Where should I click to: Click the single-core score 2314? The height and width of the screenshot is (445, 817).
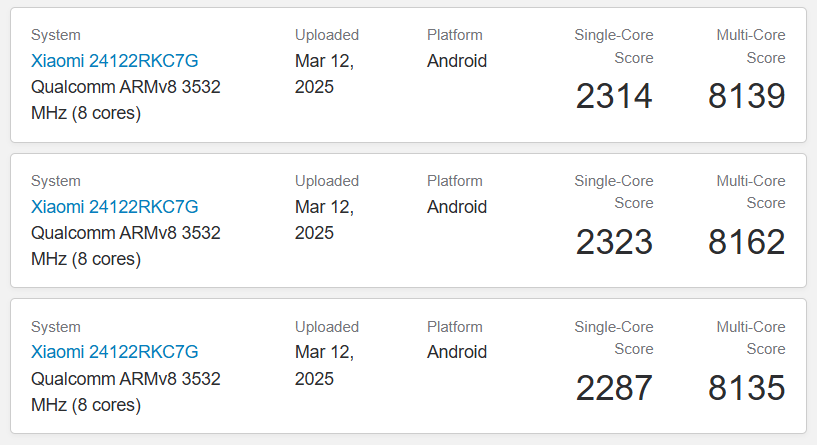click(614, 96)
